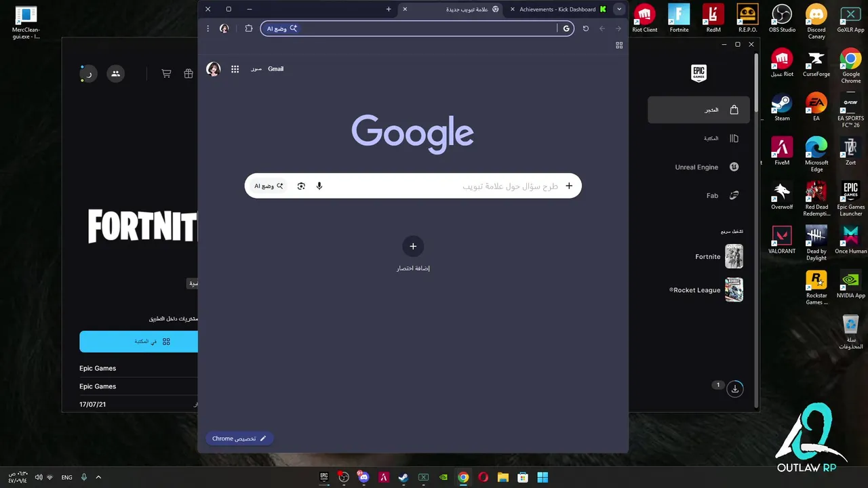Image resolution: width=868 pixels, height=488 pixels.
Task: Open Unreal Engine in Epic sidebar
Action: point(698,167)
